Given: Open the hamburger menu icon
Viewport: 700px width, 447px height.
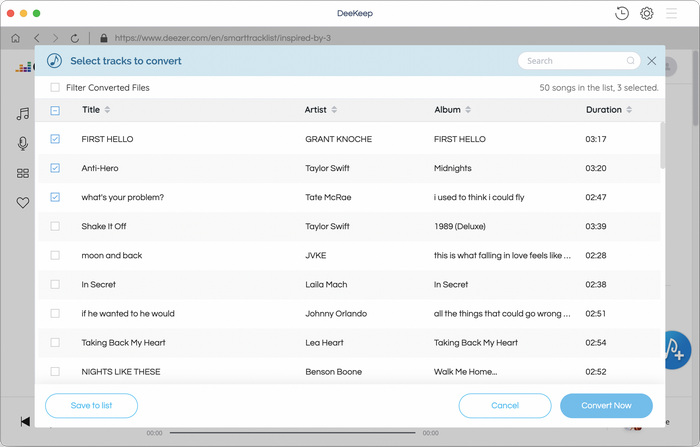Looking at the screenshot, I should [671, 13].
